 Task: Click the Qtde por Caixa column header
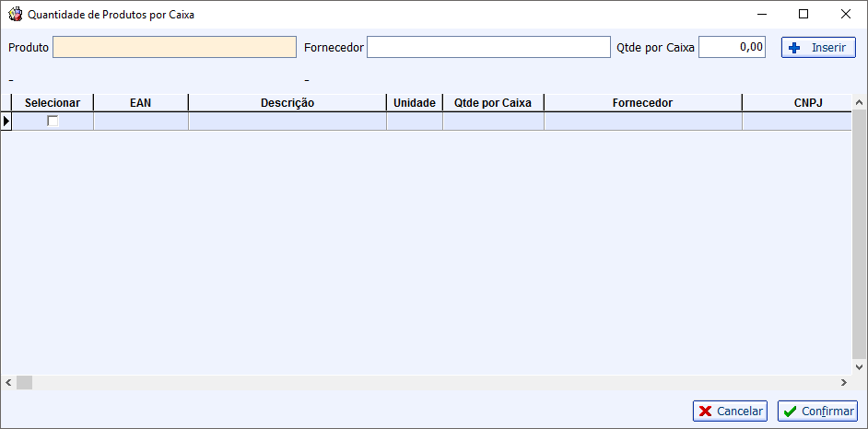coord(493,103)
